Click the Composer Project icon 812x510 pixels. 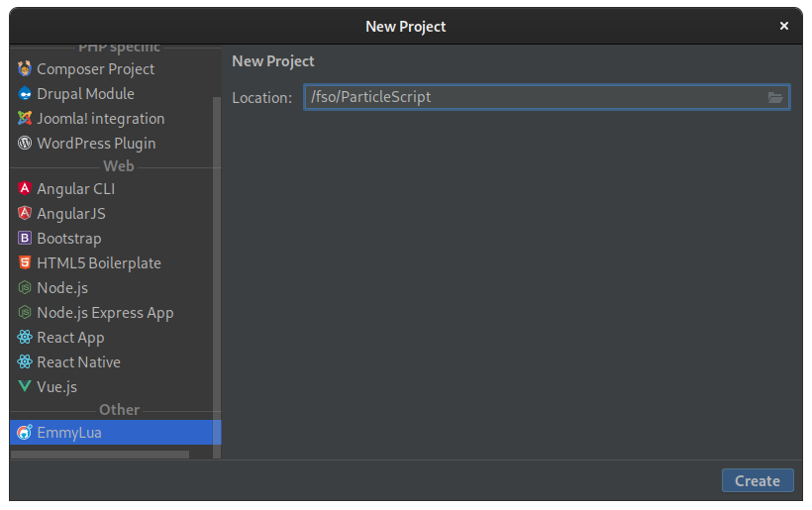point(25,69)
